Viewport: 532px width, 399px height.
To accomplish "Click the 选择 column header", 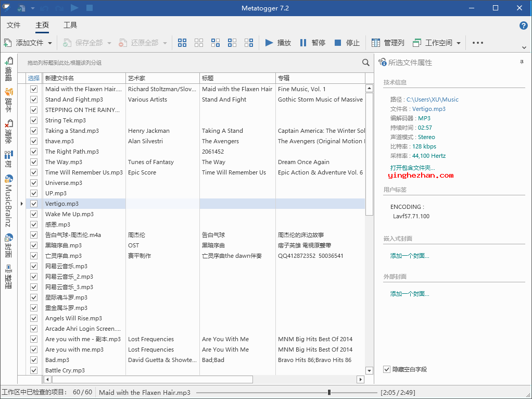I will [34, 78].
